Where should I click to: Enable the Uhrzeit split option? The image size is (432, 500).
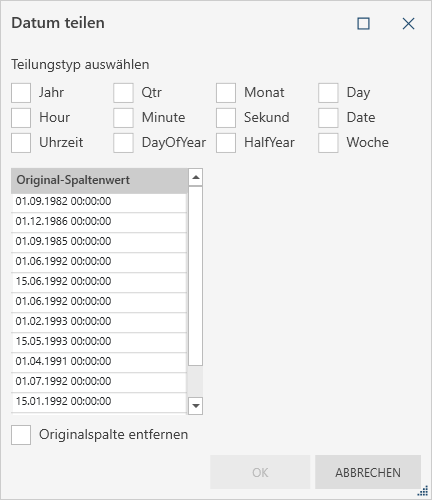21,143
